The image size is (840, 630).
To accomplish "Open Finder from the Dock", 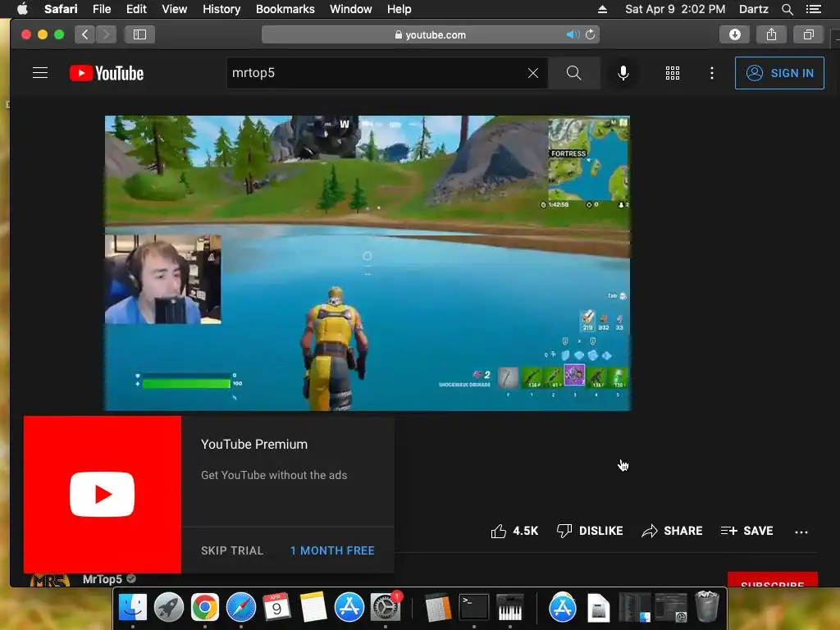I will (132, 608).
